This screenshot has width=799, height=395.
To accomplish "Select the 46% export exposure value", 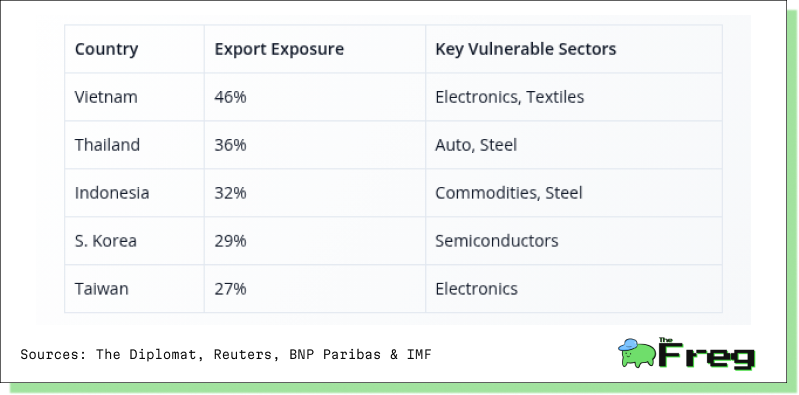I will click(x=230, y=97).
